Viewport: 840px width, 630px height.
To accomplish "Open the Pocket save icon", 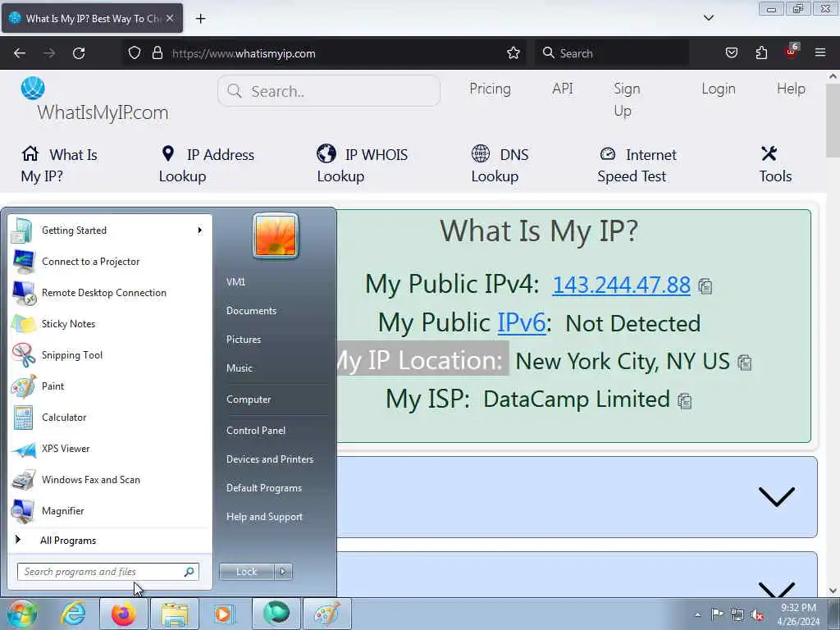I will coord(731,52).
